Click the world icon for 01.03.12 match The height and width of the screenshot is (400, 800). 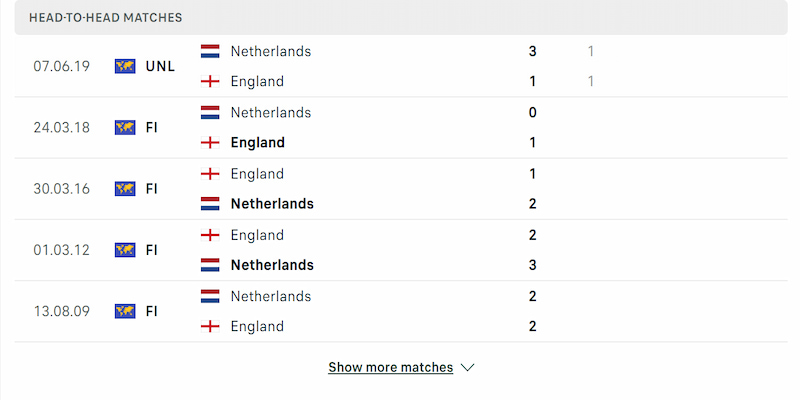tap(125, 250)
